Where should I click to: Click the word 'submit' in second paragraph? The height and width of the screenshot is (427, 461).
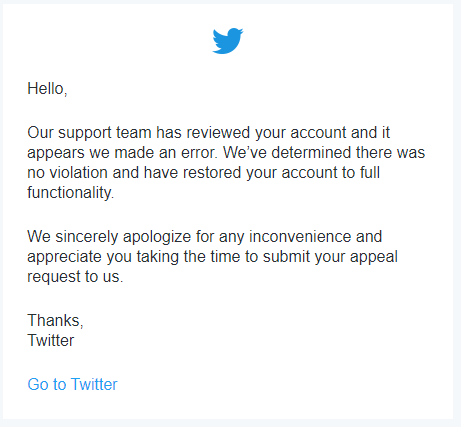[286, 257]
